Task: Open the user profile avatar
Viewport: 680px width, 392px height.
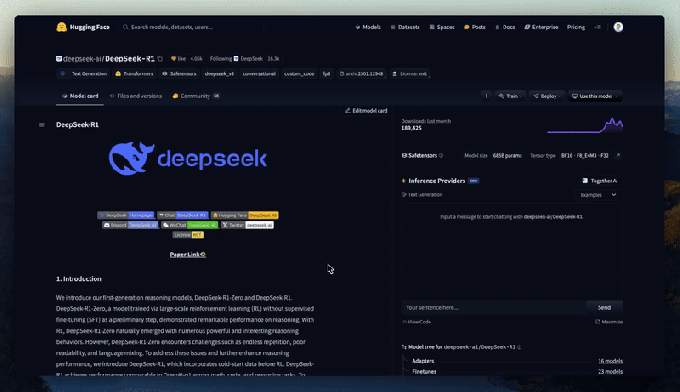Action: [618, 27]
